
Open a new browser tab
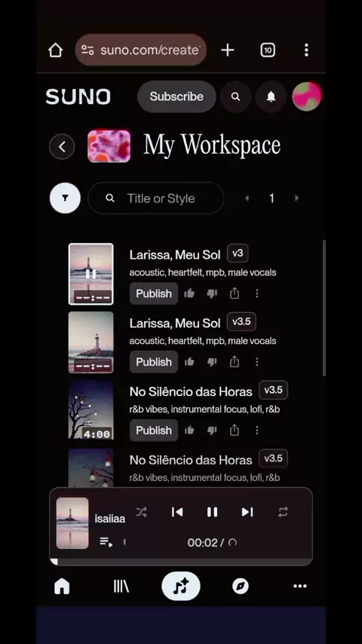click(227, 50)
